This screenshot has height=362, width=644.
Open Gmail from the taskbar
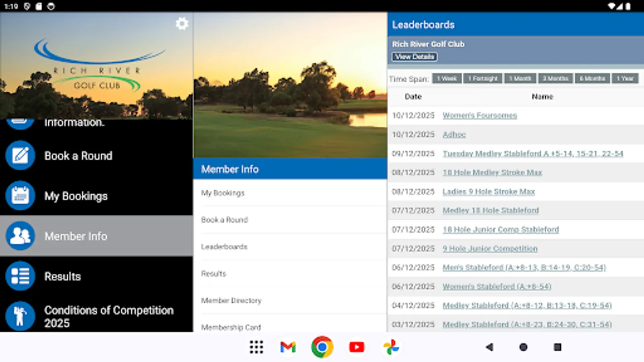287,347
